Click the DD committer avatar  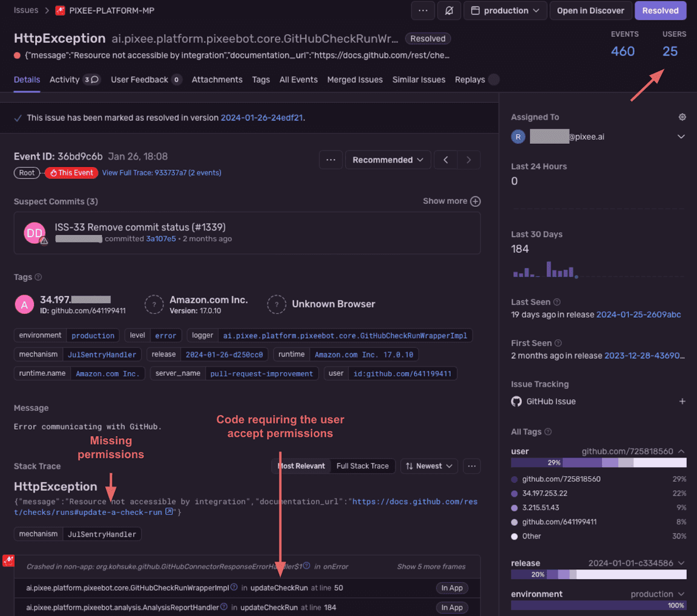[x=34, y=233]
